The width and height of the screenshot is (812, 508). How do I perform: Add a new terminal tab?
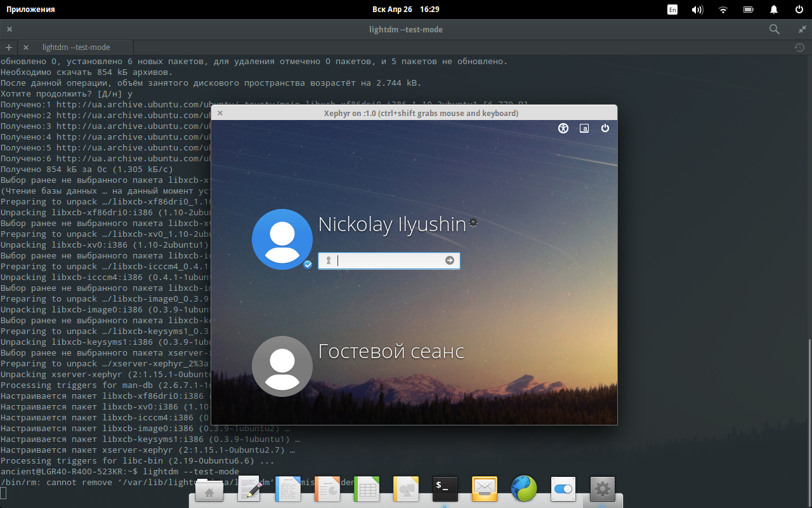[8, 48]
